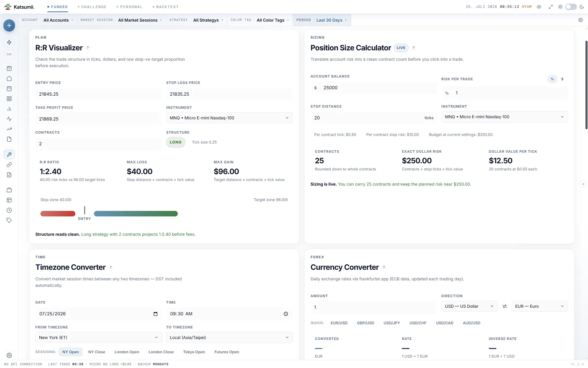Image resolution: width=588 pixels, height=368 pixels.
Task: Open the CSV import sidebar button
Action: 9,54
